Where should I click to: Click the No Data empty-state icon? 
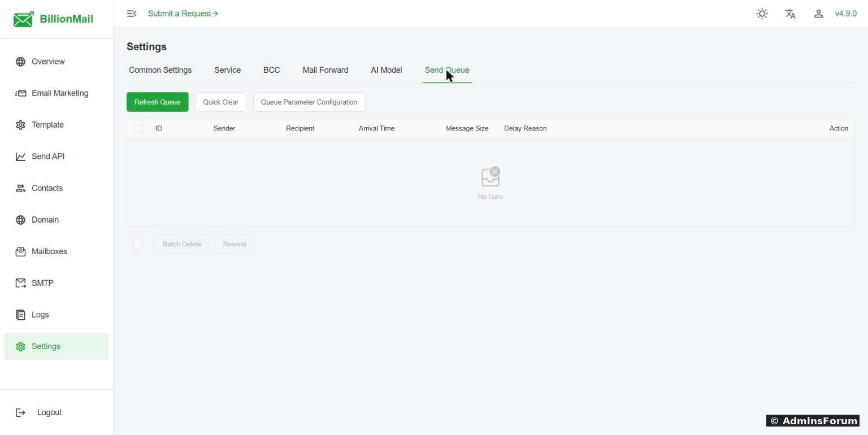tap(491, 177)
